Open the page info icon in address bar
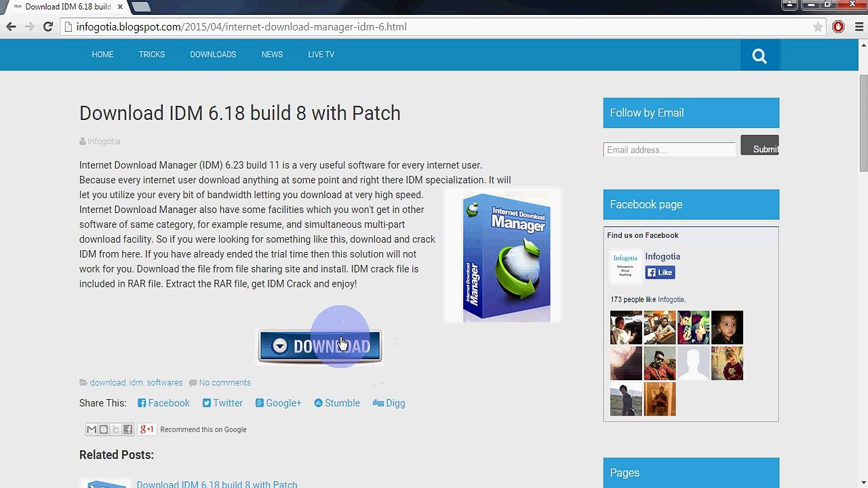The height and width of the screenshot is (488, 868). (x=68, y=27)
